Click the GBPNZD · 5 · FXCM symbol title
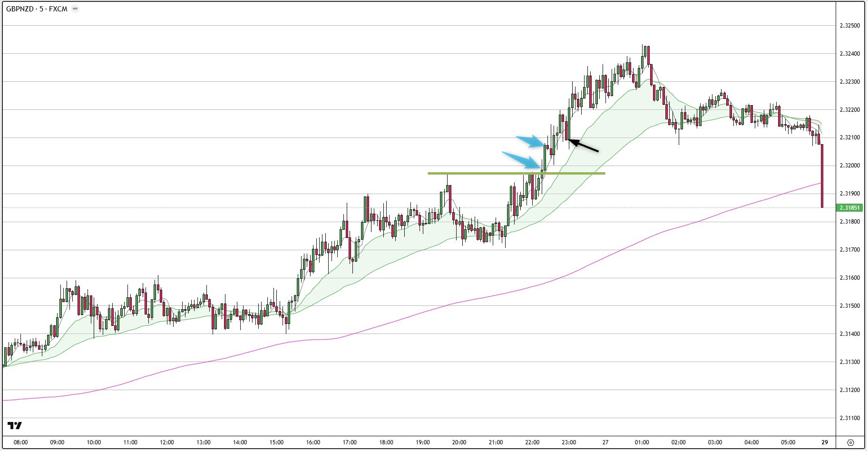This screenshot has width=868, height=451. (37, 9)
